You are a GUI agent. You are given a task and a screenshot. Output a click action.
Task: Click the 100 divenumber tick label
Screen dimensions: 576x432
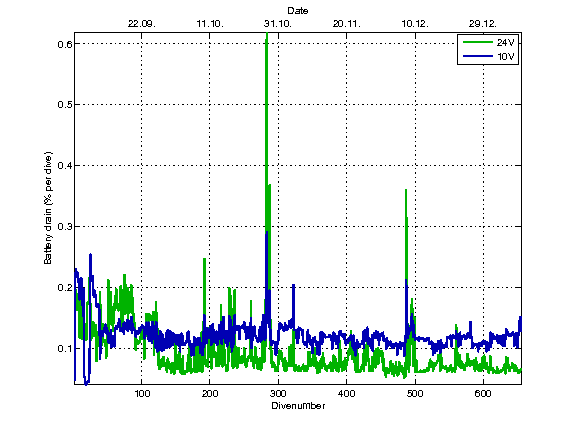point(142,394)
